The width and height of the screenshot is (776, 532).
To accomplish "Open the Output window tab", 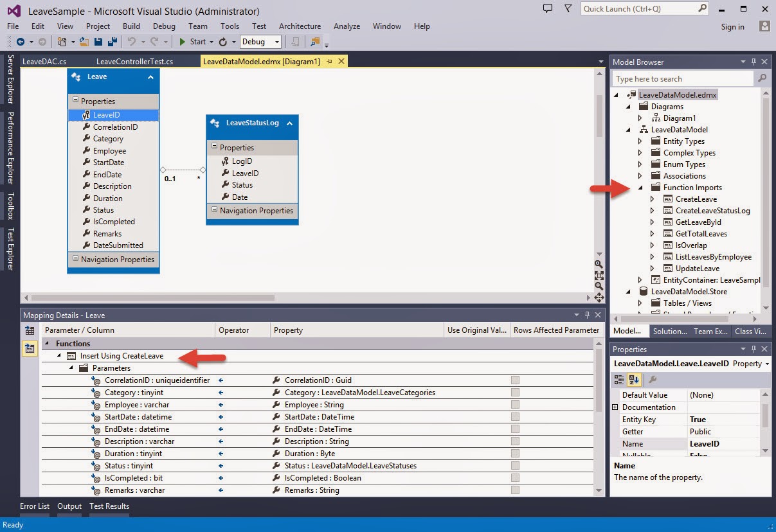I will pyautogui.click(x=69, y=506).
